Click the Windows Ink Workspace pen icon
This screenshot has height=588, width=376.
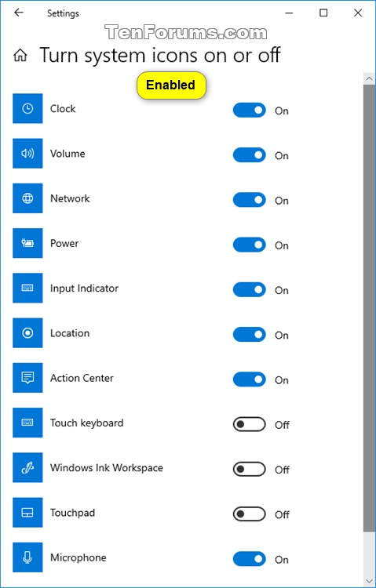[27, 467]
